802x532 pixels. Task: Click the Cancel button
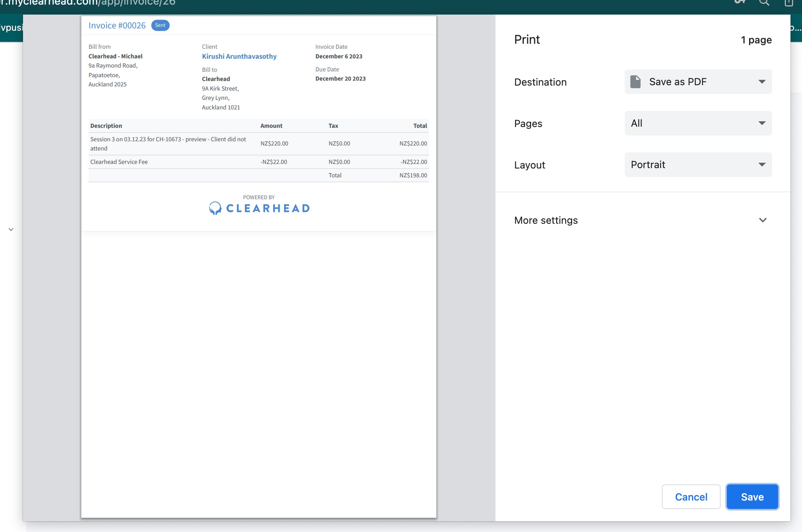coord(691,497)
